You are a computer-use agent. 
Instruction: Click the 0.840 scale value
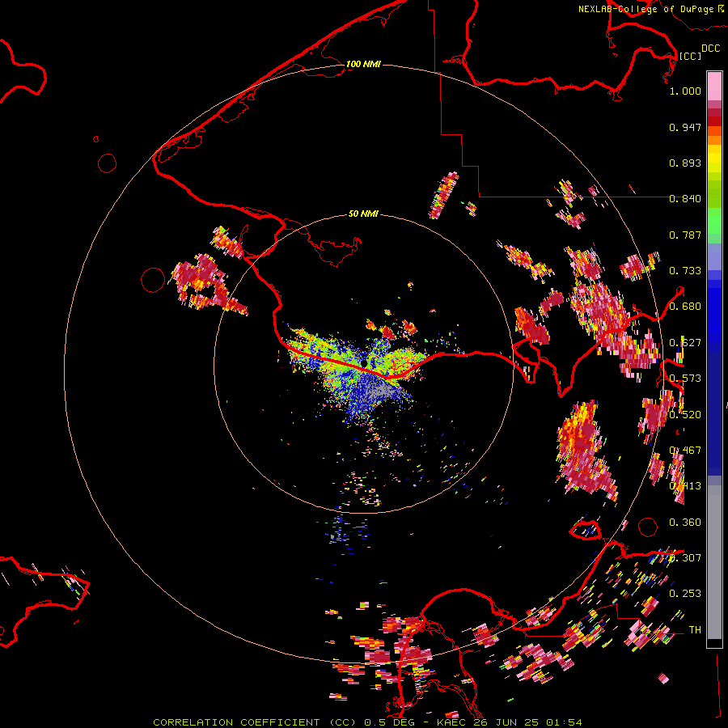[x=685, y=199]
